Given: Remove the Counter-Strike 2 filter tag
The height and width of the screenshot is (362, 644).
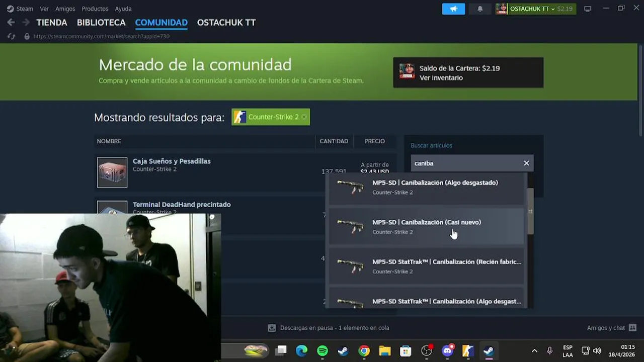Looking at the screenshot, I should tap(304, 117).
